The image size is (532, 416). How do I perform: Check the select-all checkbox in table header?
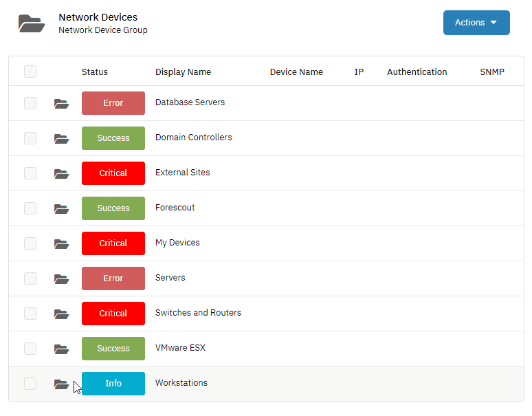[x=30, y=72]
